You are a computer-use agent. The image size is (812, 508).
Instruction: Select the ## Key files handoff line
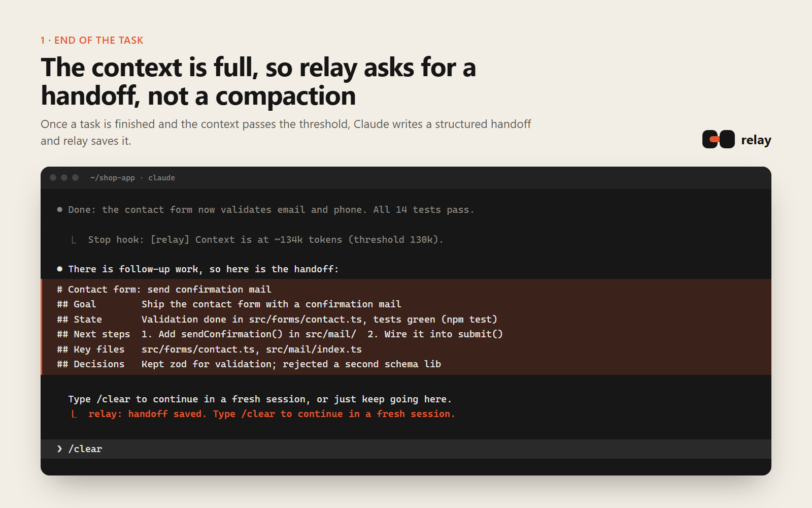[x=209, y=350]
